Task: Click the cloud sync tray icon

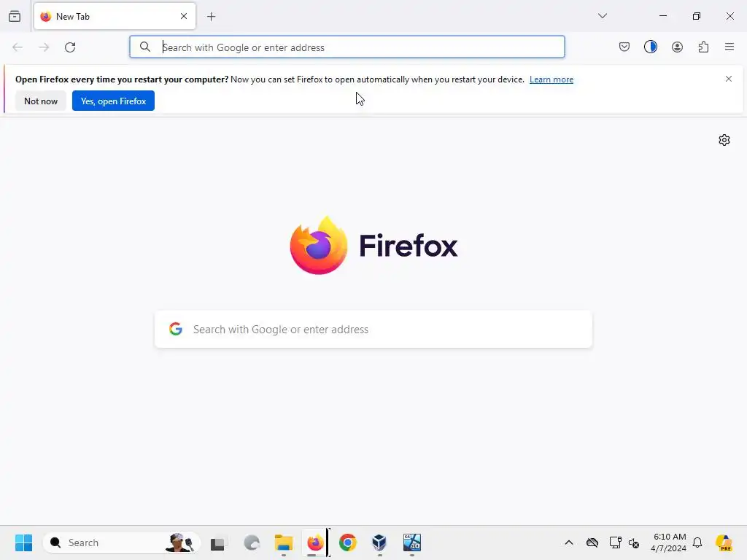Action: (x=592, y=542)
